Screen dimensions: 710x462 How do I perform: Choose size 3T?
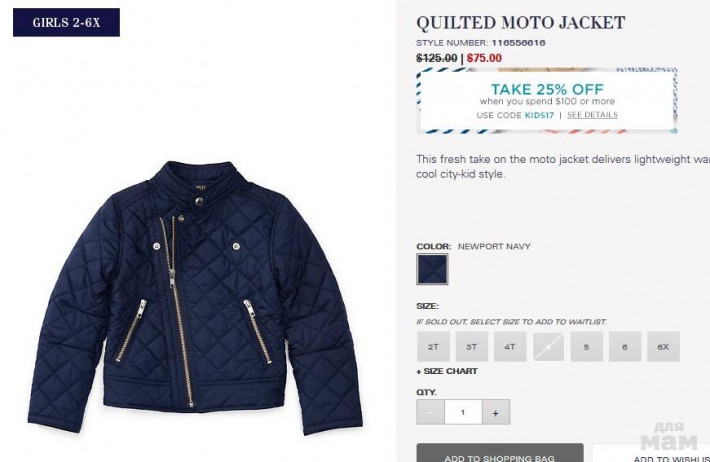coord(472,346)
